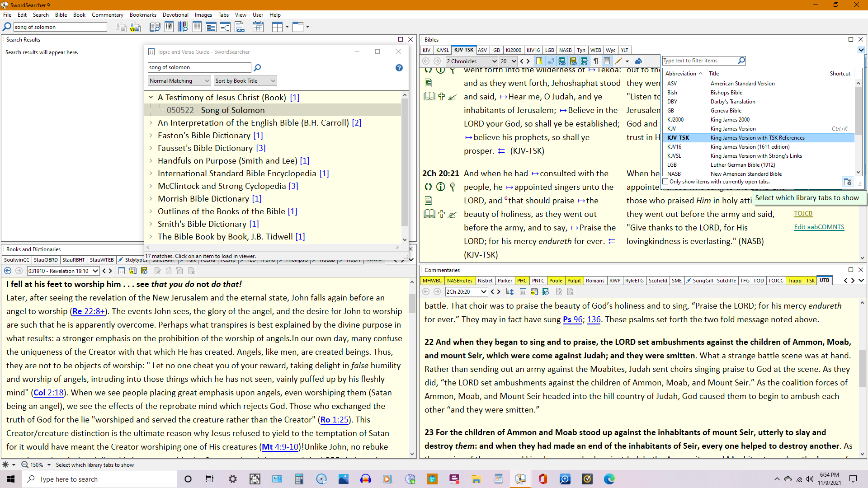Click the outline tree icon in main toolbar
The image size is (868, 488).
pos(225,27)
